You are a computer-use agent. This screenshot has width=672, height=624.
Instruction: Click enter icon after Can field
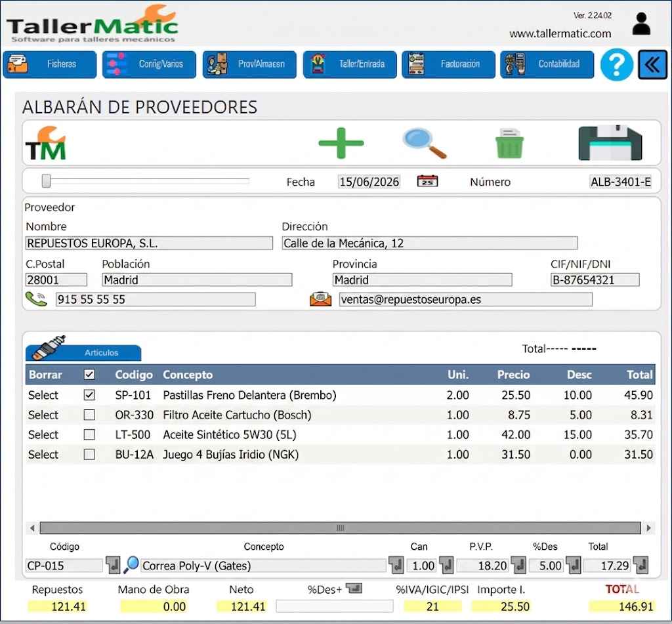coord(446,566)
